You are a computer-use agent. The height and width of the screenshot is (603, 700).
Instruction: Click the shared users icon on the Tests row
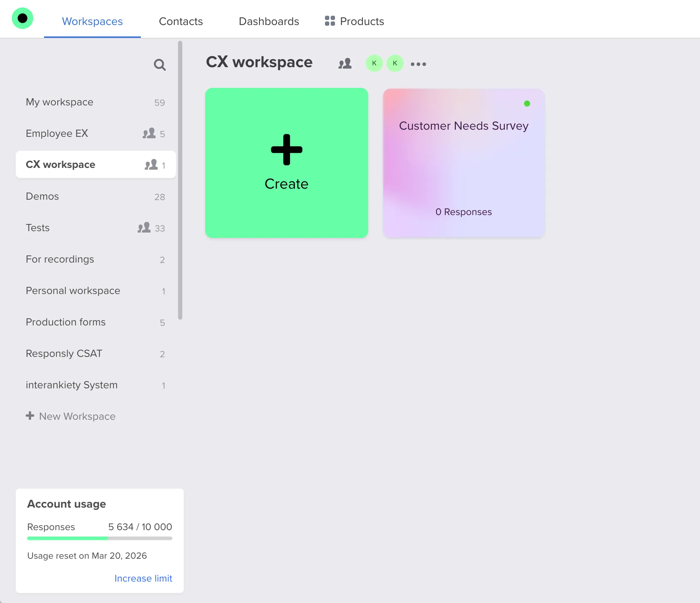tap(144, 228)
